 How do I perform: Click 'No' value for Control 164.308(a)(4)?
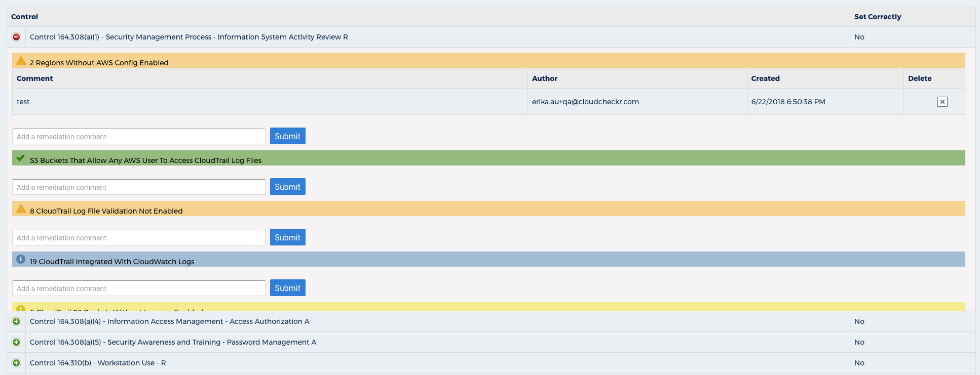click(x=859, y=321)
